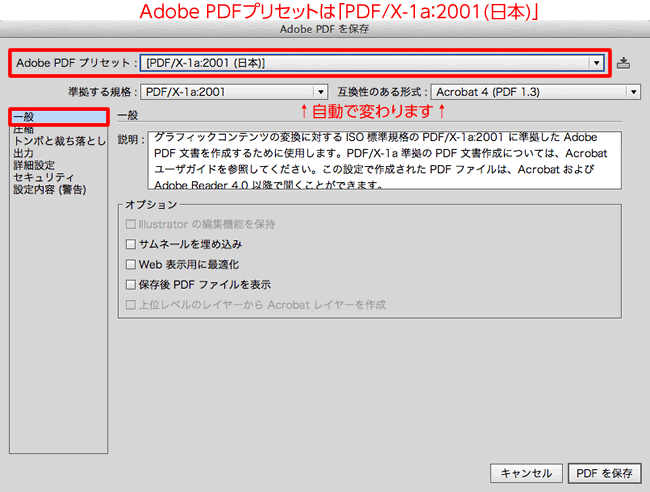Enable サムネールを埋め込み checkbox
The width and height of the screenshot is (650, 492).
pyautogui.click(x=131, y=244)
